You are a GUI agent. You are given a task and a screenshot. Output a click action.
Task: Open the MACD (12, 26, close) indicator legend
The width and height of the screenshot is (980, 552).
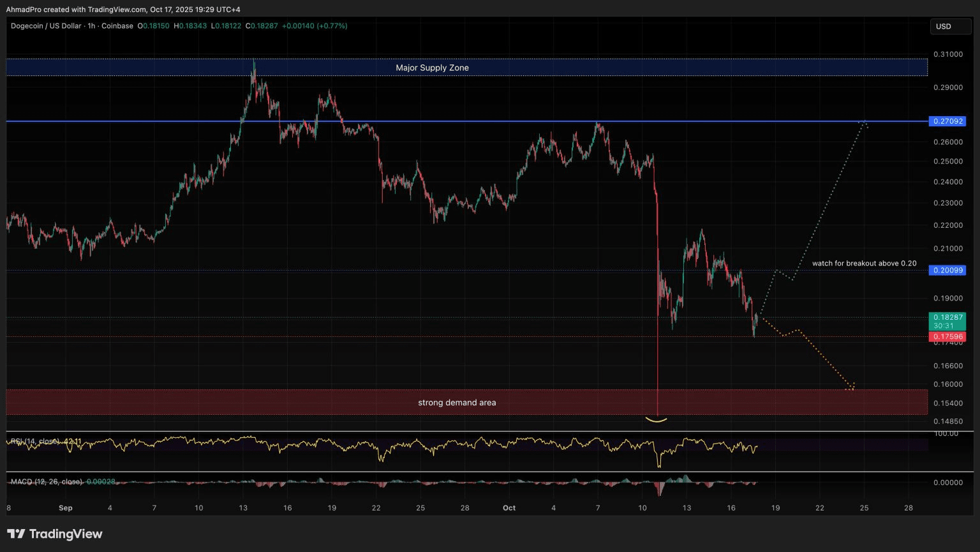tap(47, 482)
